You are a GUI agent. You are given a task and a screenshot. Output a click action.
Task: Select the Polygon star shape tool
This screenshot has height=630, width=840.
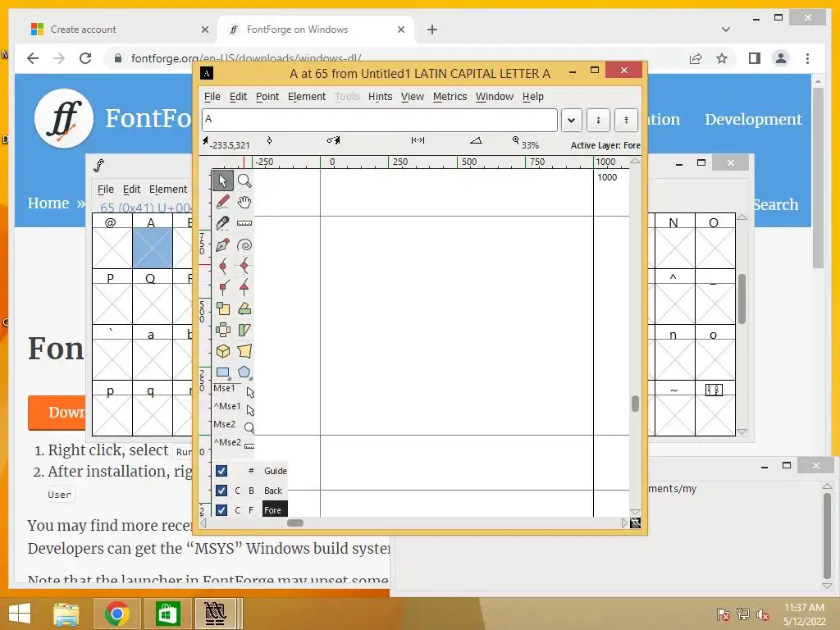[244, 372]
